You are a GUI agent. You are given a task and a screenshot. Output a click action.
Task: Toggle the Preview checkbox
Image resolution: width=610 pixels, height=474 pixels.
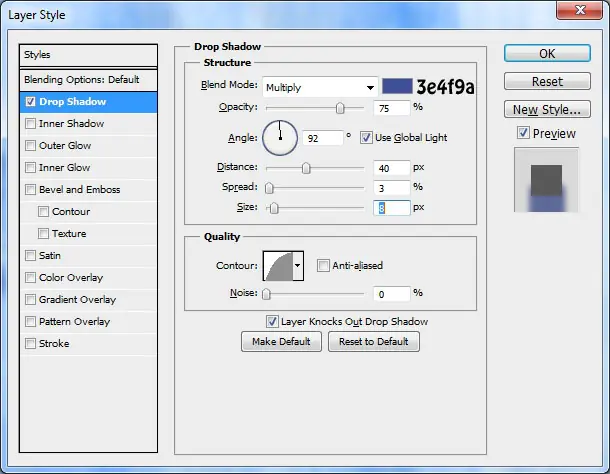(523, 133)
